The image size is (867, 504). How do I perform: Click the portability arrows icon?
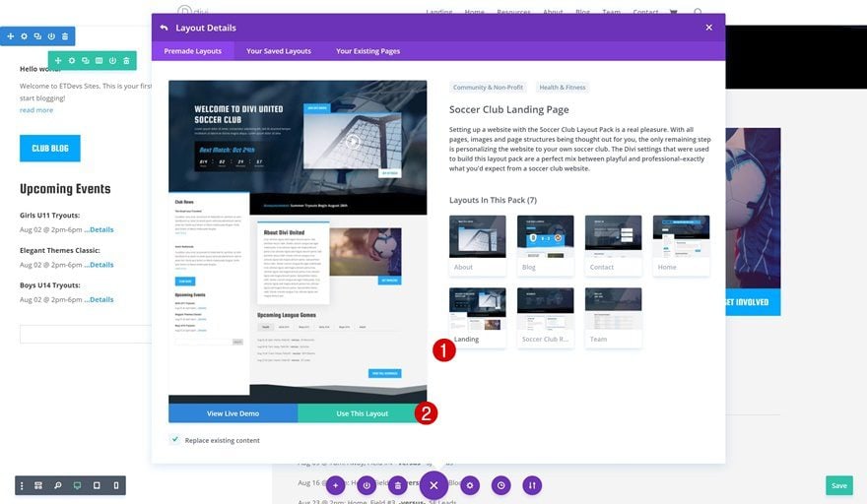(532, 485)
